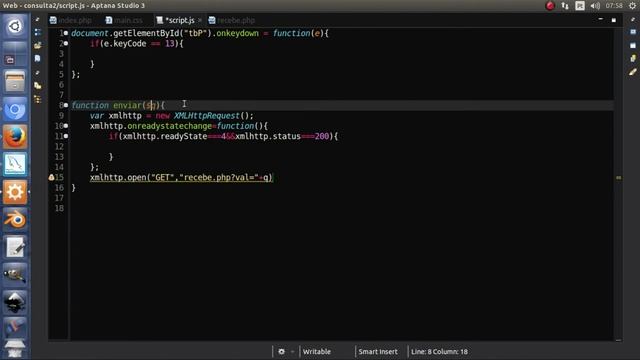Click the Writable status indicator
The height and width of the screenshot is (360, 640).
tap(317, 351)
